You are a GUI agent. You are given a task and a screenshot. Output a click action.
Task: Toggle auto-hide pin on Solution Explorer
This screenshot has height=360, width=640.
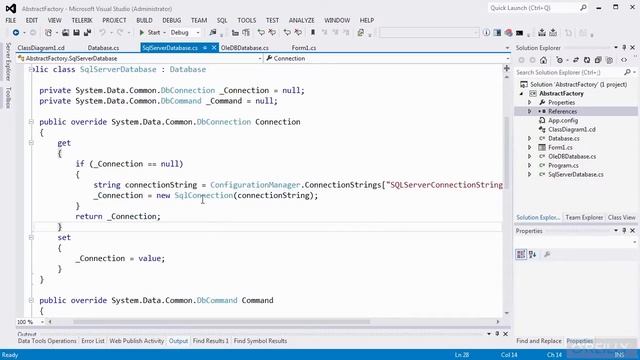pos(624,48)
